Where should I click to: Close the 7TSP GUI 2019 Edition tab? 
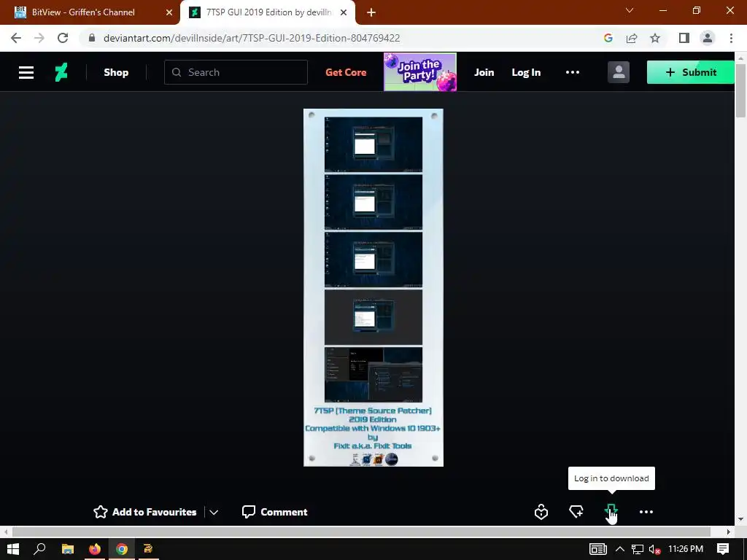coord(344,12)
